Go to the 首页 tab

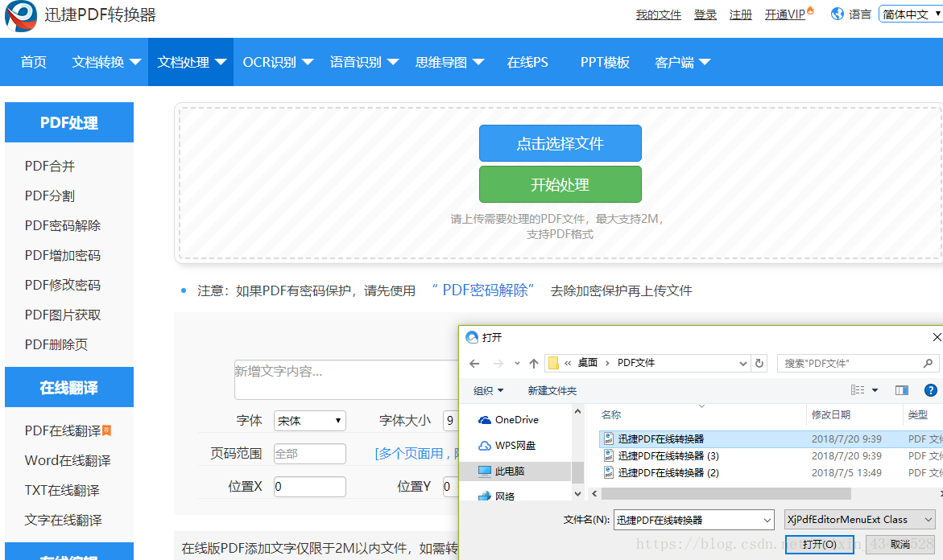(33, 62)
